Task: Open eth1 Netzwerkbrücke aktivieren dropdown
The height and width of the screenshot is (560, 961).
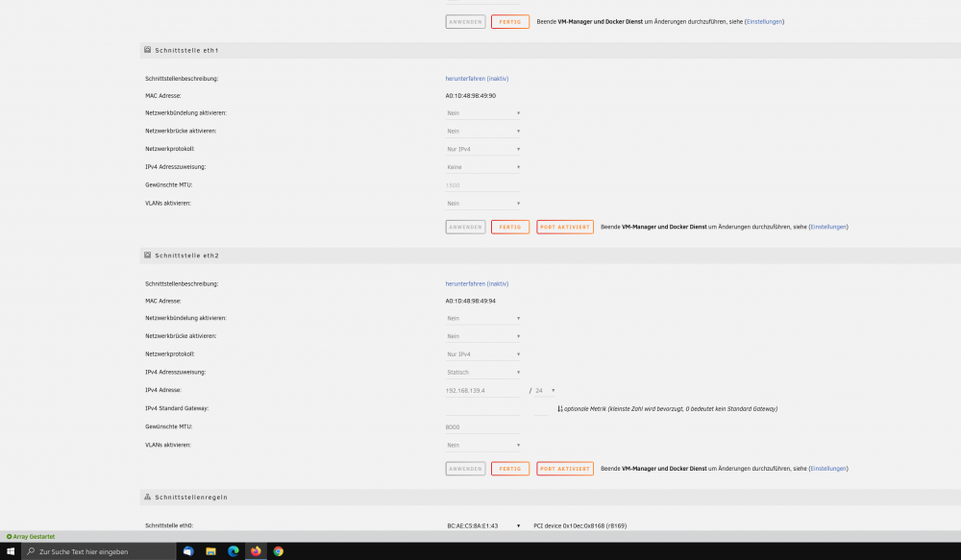Action: click(x=483, y=132)
